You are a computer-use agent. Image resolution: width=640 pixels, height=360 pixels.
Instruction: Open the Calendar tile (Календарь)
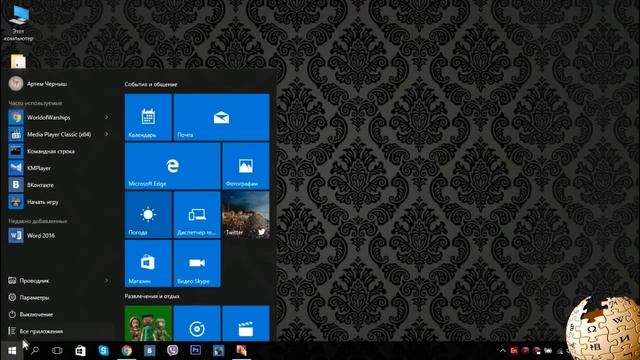(x=148, y=117)
